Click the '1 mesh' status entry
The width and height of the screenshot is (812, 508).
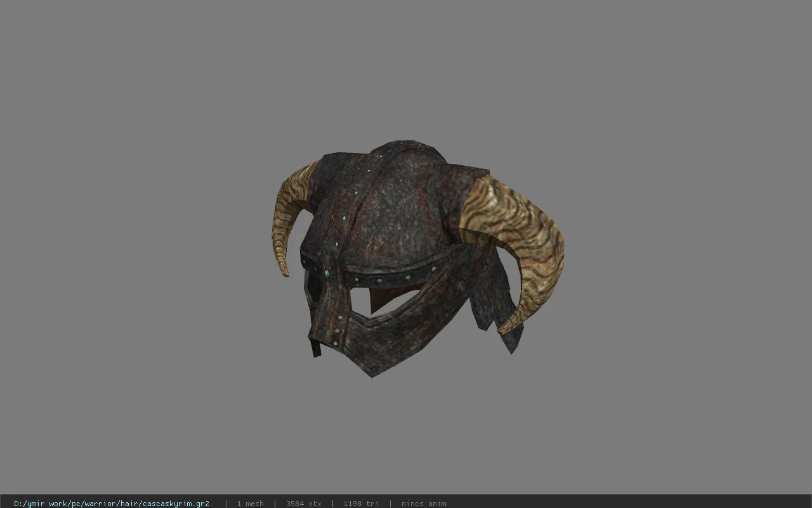250,504
